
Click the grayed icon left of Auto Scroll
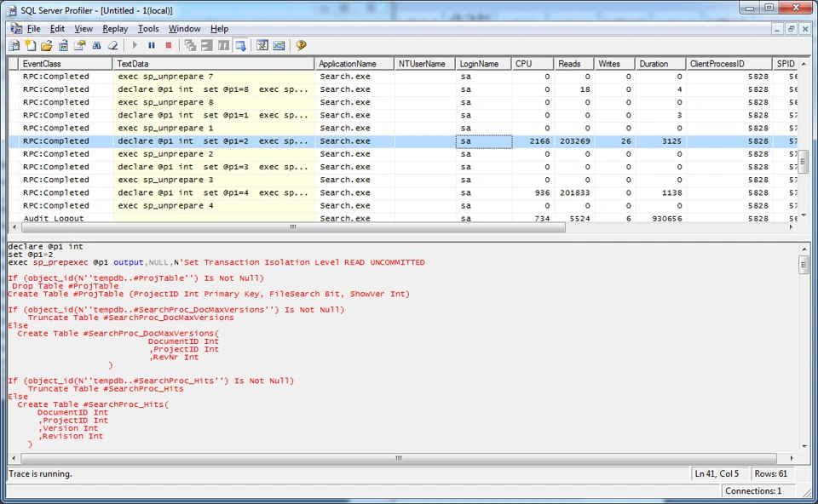tap(224, 45)
